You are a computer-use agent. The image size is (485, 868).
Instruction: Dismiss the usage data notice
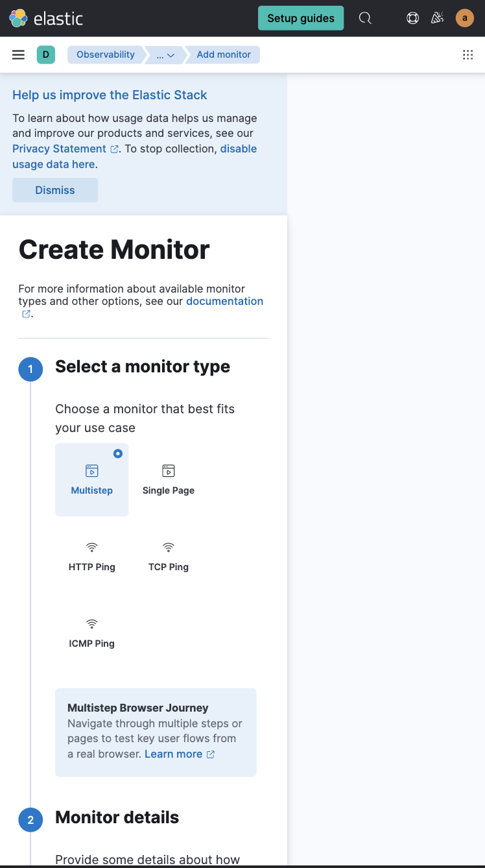(x=54, y=189)
